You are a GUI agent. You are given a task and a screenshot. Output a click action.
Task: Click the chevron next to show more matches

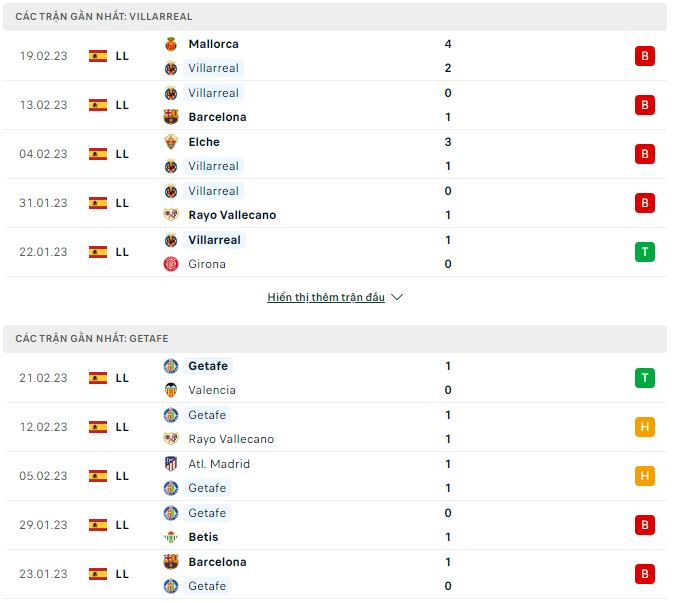point(397,298)
